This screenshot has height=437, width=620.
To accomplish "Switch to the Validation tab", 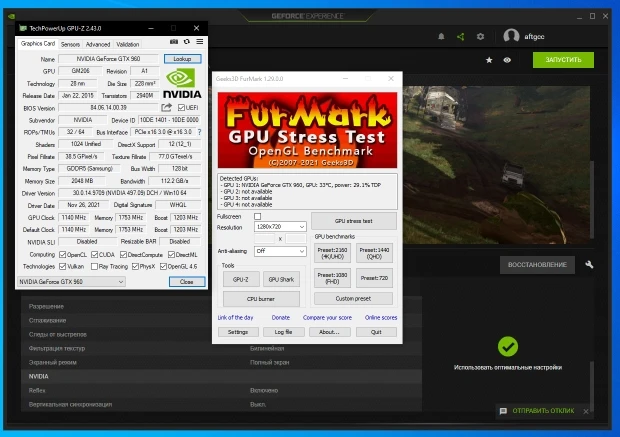I will 128,44.
